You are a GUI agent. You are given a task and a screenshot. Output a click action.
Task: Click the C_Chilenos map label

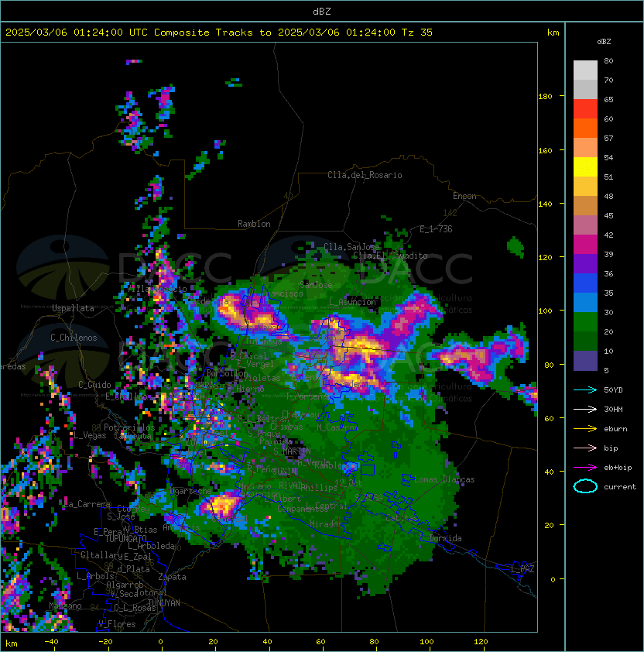point(74,338)
